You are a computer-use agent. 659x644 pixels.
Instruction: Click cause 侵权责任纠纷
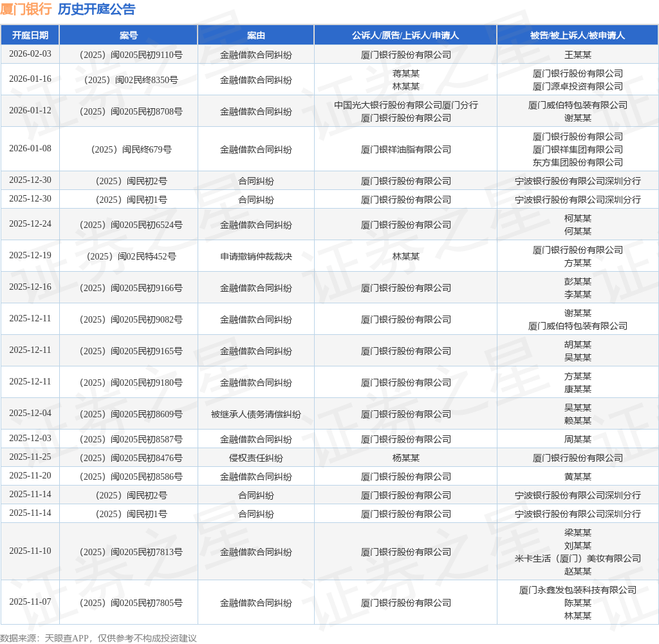click(256, 458)
